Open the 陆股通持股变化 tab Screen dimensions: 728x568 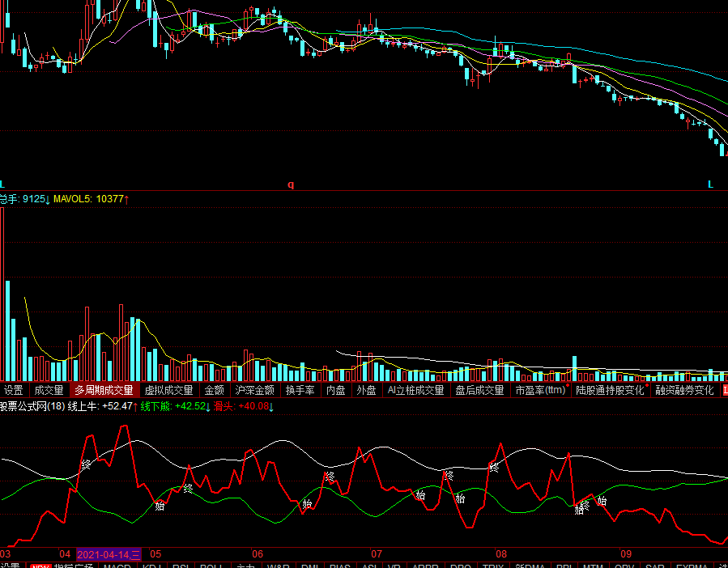coord(611,390)
